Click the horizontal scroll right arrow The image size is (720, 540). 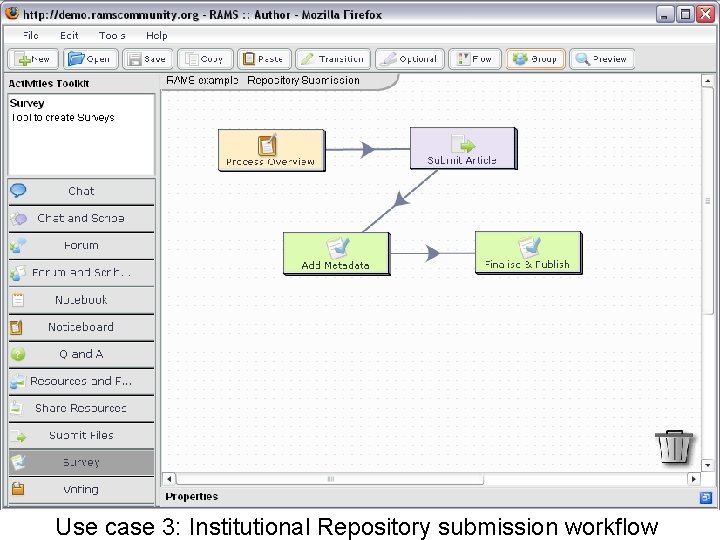pos(693,479)
